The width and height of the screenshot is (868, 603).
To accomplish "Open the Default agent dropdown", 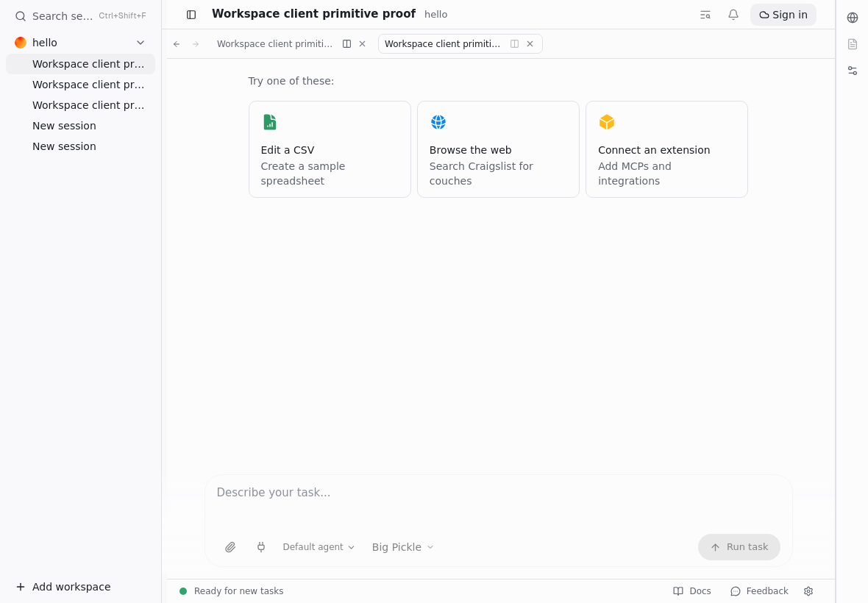I will 319,547.
